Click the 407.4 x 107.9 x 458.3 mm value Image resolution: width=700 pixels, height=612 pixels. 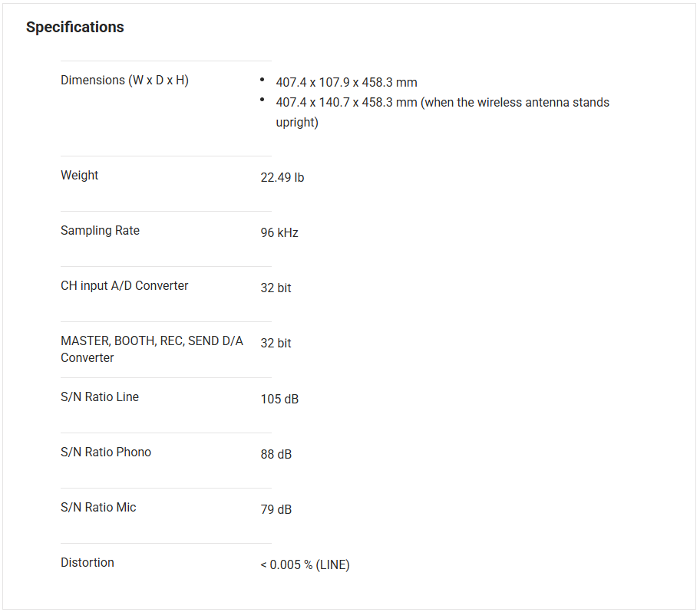coord(346,82)
